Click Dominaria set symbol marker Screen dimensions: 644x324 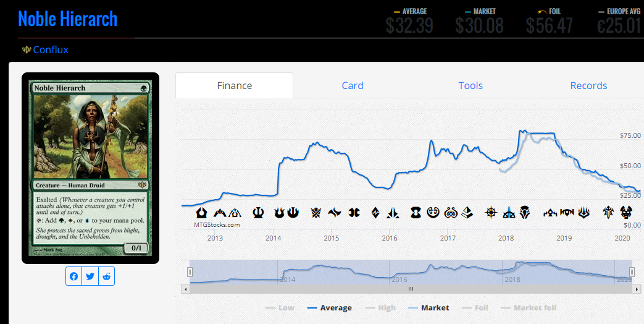pyautogui.click(x=524, y=213)
